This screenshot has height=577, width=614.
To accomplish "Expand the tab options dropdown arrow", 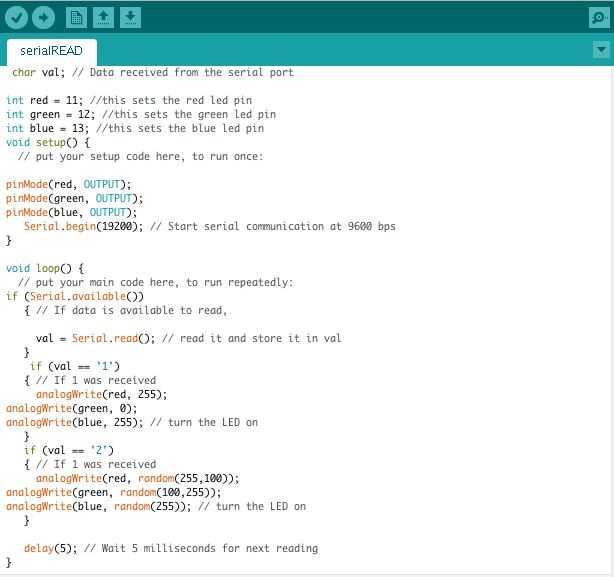I will 601,50.
